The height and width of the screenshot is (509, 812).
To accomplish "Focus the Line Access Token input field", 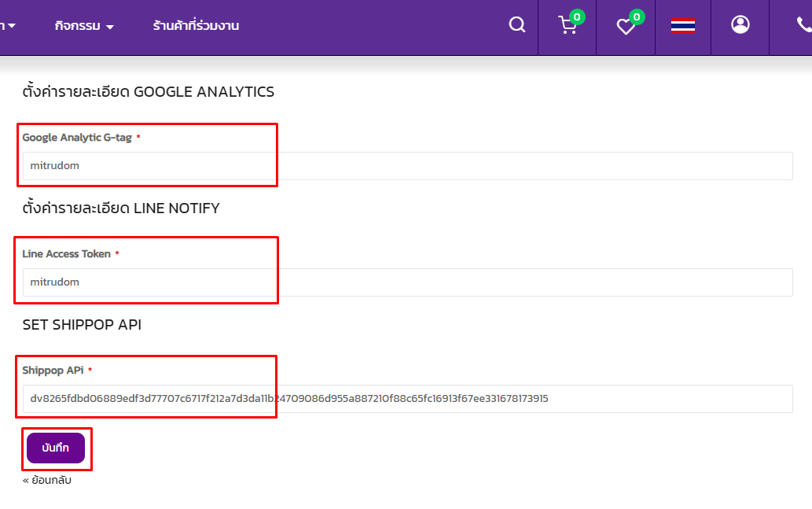I will tap(407, 282).
